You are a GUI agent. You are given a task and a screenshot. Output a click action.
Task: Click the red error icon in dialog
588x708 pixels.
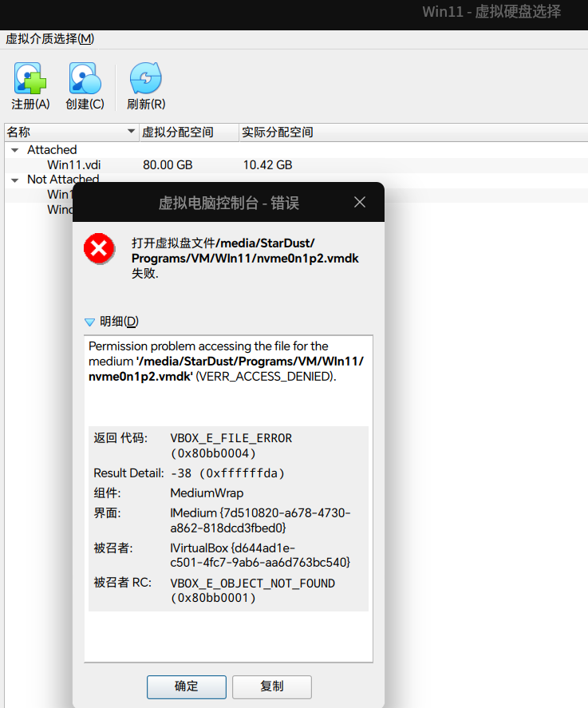point(99,249)
